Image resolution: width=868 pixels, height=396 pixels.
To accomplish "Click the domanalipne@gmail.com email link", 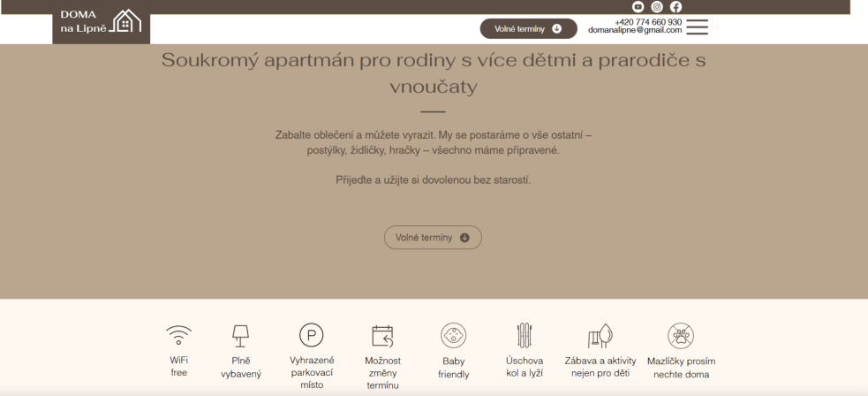I will (635, 30).
